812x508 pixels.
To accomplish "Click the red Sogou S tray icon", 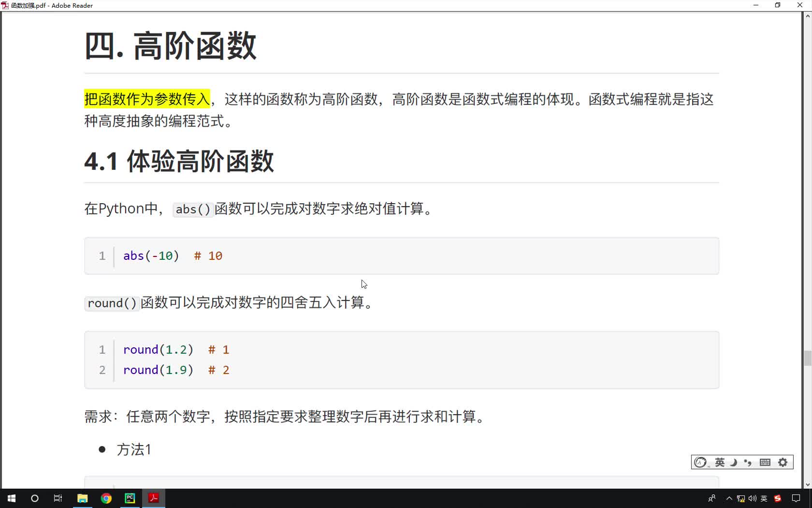I will tap(778, 498).
